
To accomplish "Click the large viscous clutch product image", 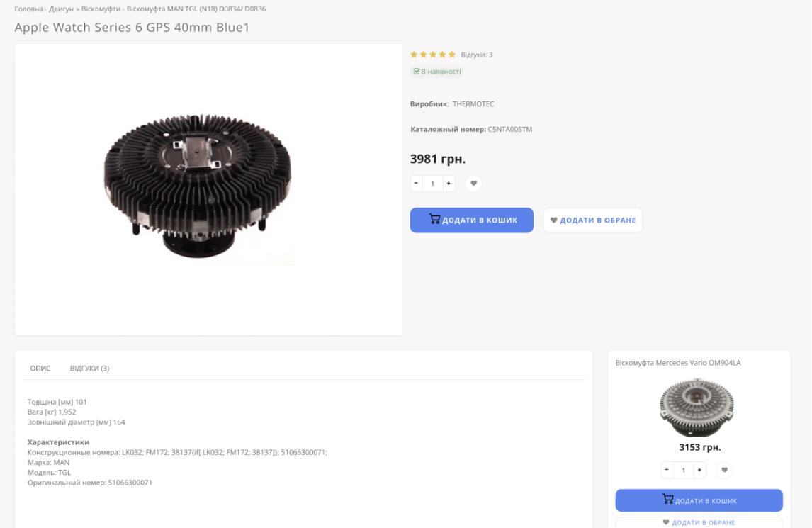I will [x=198, y=188].
